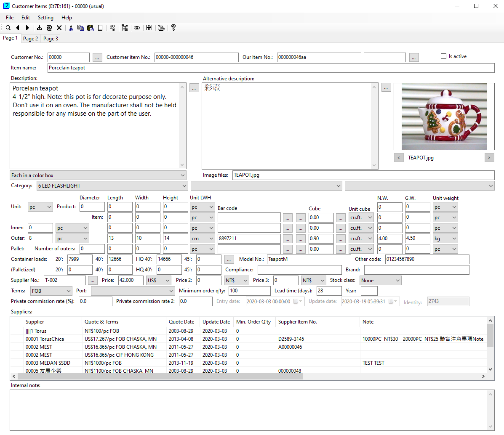Click the teapot image thumbnail
504x435 pixels.
click(444, 117)
